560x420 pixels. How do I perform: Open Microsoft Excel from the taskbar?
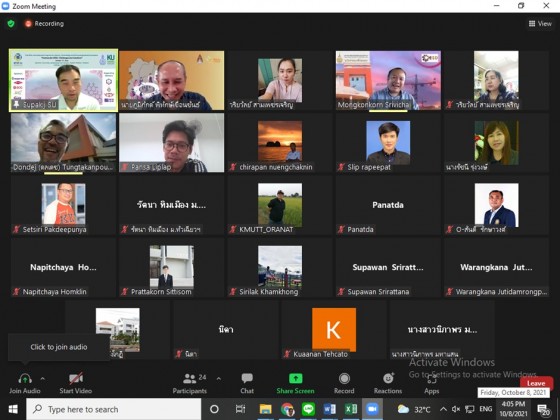351,409
